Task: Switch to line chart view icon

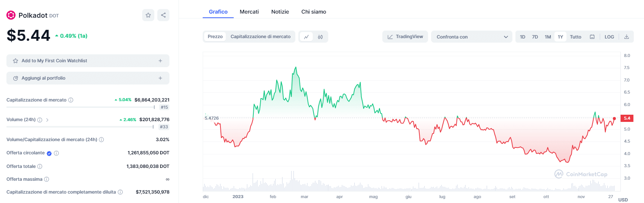Action: pyautogui.click(x=306, y=37)
